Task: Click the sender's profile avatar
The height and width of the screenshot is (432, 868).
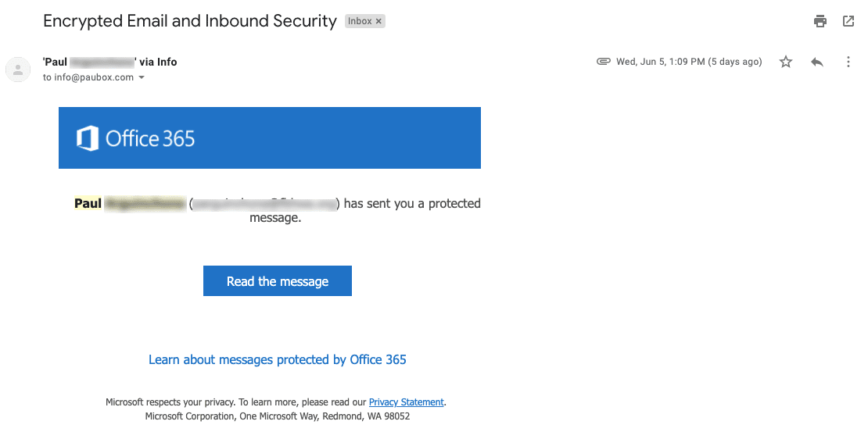Action: tap(18, 70)
